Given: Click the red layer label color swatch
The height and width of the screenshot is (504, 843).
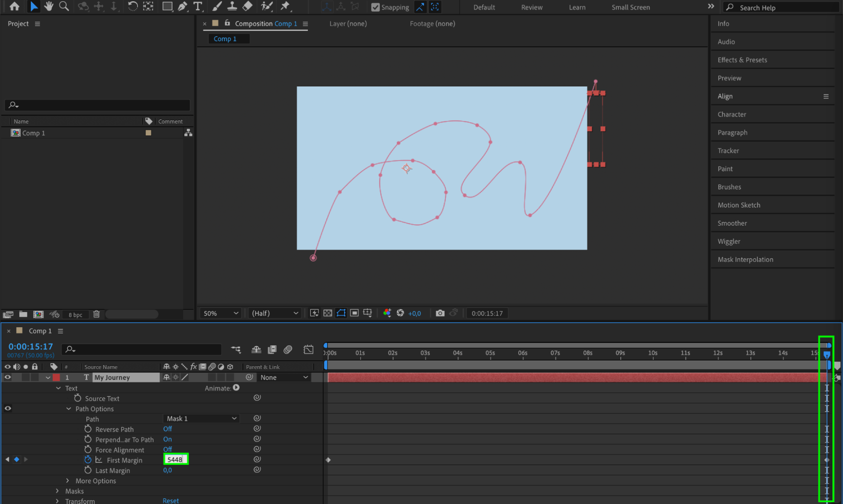Looking at the screenshot, I should 57,377.
